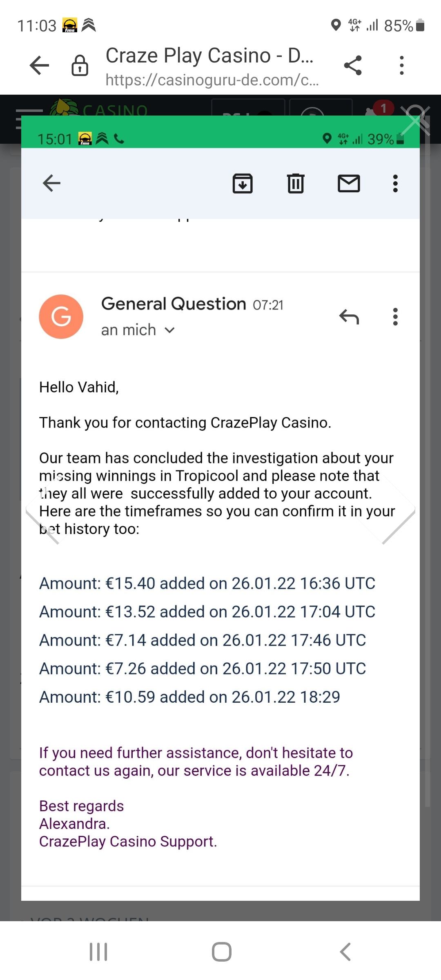Open the email toolbar three-dot menu

tap(395, 183)
